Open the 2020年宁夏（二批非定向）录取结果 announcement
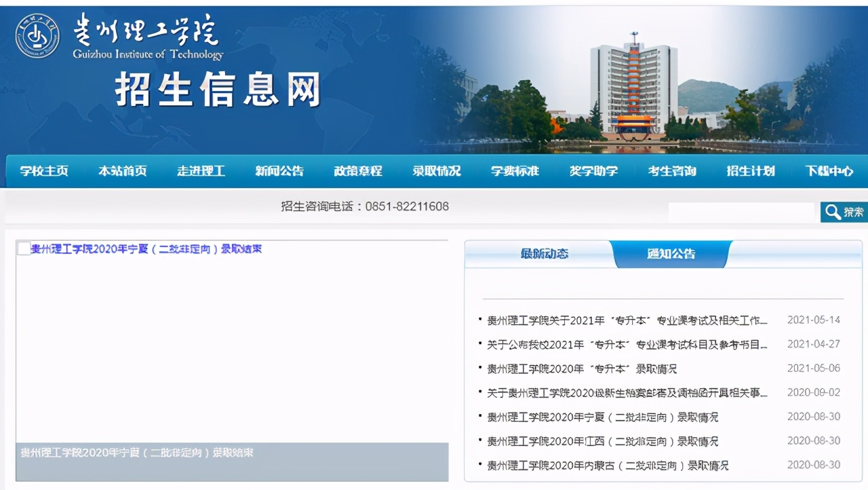Image resolution: width=868 pixels, height=490 pixels. click(x=147, y=248)
